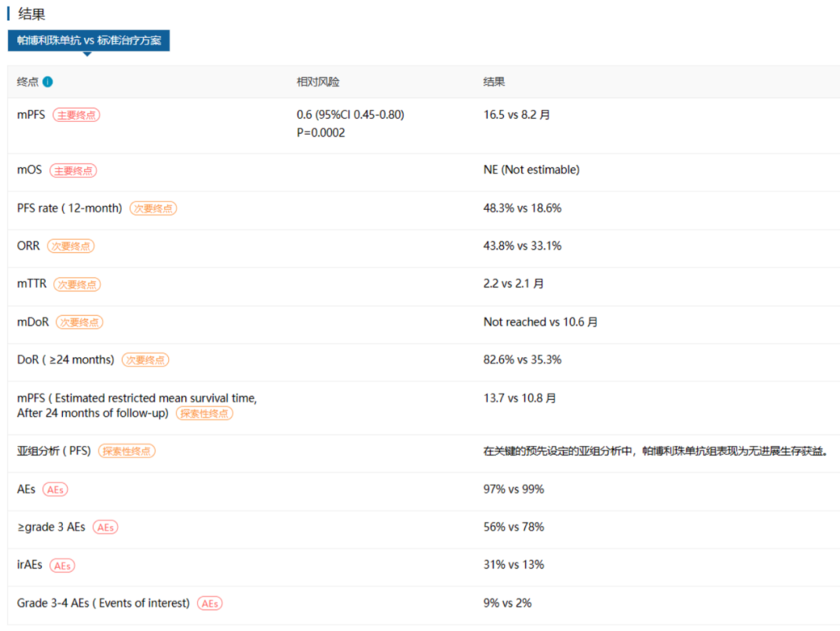This screenshot has height=631, width=840.
Task: Click the 16.5 vs 8.2 月 result
Action: (516, 114)
